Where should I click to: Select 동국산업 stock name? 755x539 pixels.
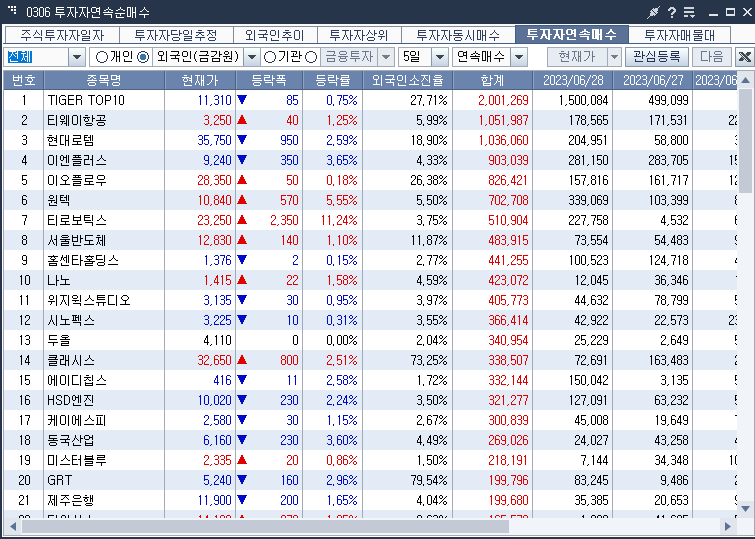point(70,440)
